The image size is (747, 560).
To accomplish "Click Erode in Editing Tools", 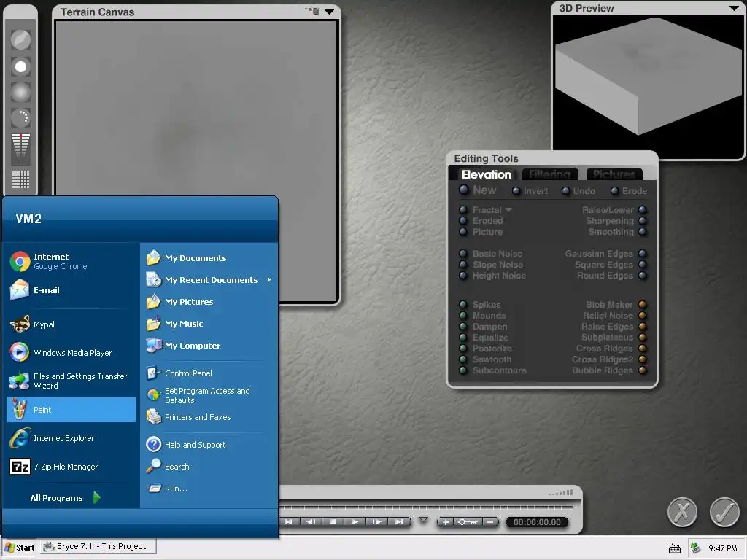I will pos(629,191).
